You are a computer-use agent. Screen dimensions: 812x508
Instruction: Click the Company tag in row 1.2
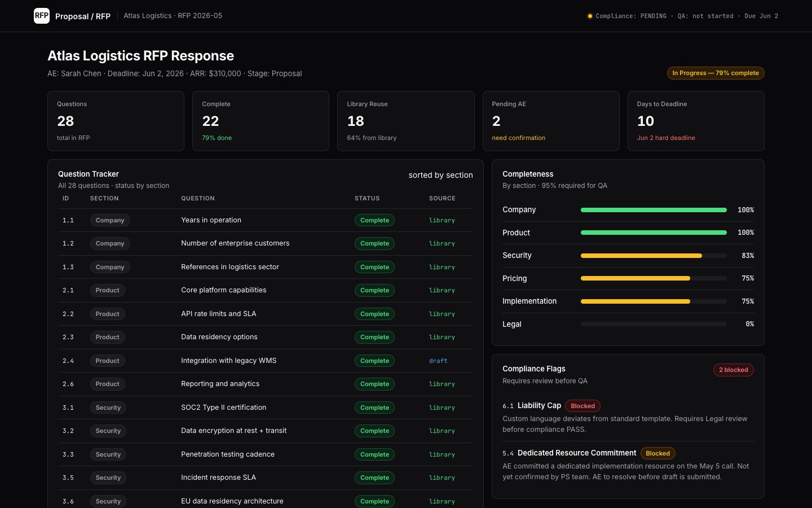[x=110, y=243]
